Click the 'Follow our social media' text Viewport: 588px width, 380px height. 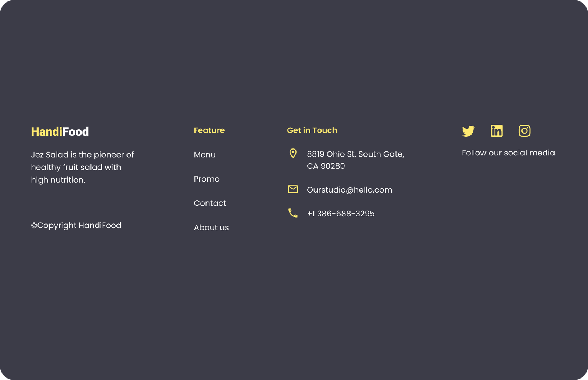point(509,153)
